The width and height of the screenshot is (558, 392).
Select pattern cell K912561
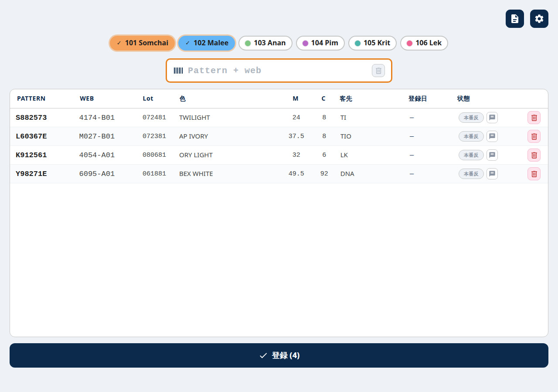pos(31,155)
